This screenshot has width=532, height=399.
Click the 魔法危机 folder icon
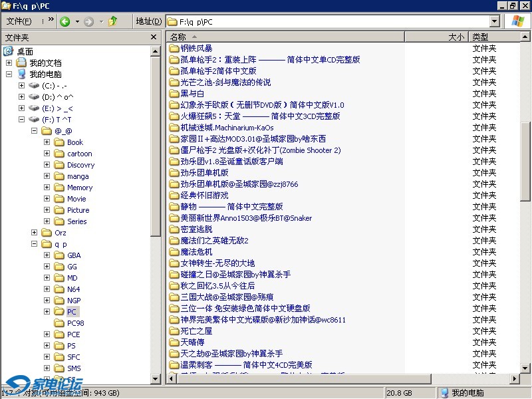pyautogui.click(x=174, y=252)
